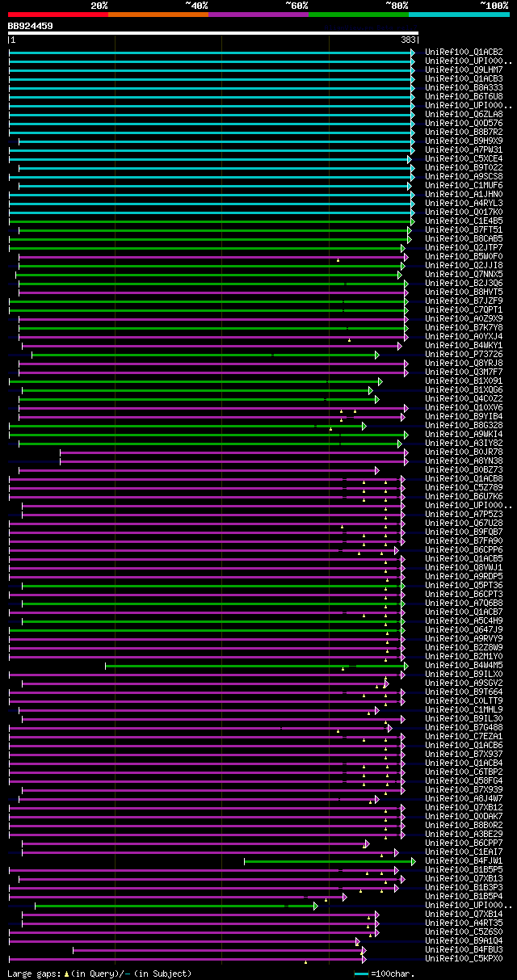
Task: Open the UniRef100_A9WKI4 entry
Action: [x=464, y=435]
